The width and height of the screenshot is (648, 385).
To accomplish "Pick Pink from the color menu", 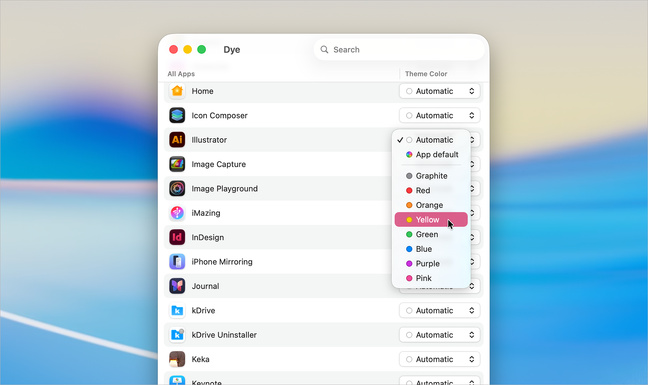I will [x=431, y=278].
